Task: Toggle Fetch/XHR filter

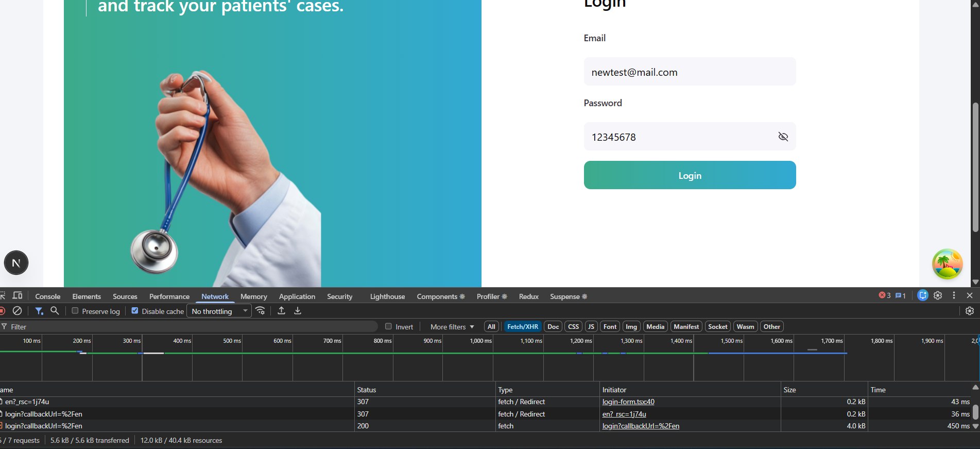Action: [x=523, y=327]
